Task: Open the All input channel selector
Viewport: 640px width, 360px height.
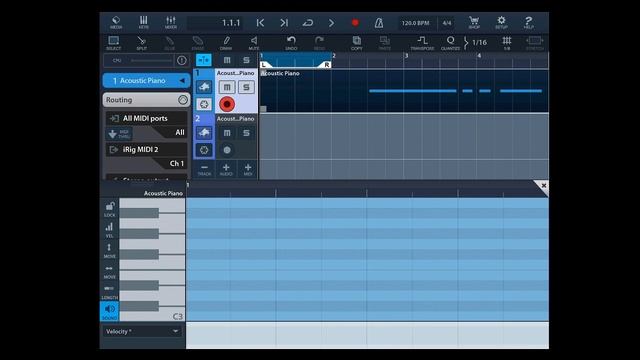Action: tap(180, 132)
